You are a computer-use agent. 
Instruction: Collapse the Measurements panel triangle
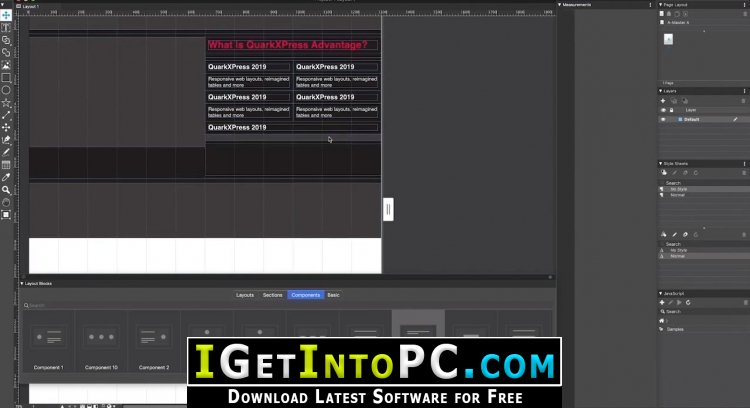(x=560, y=5)
